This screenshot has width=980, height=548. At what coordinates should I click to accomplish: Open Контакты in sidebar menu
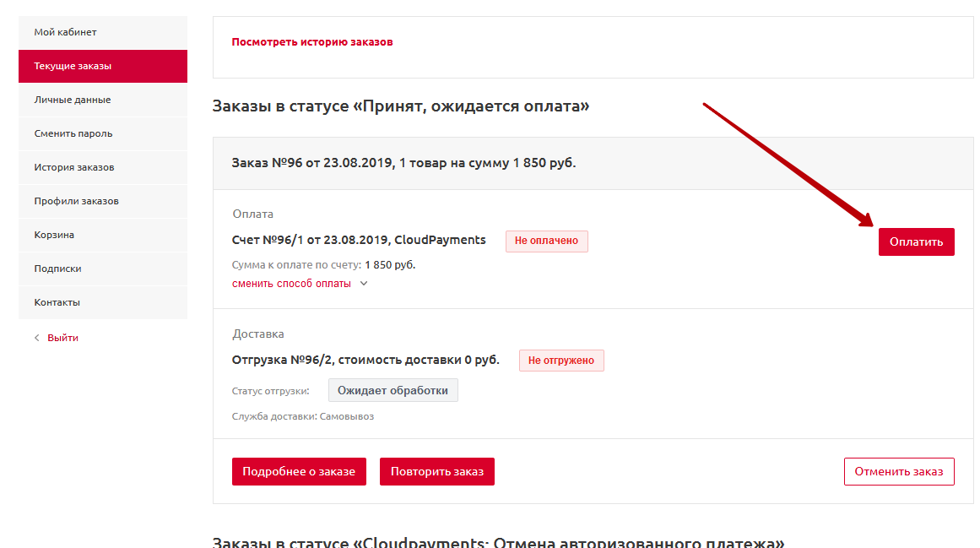coord(102,301)
